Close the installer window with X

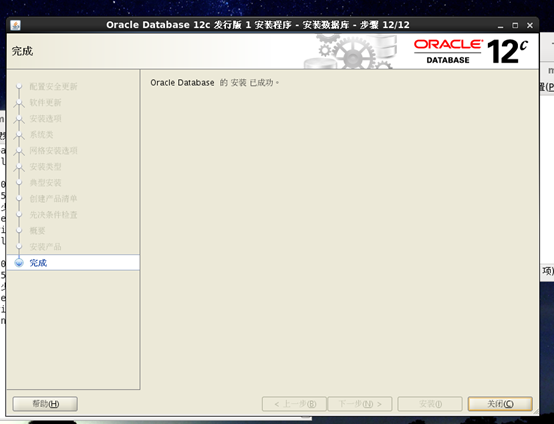point(530,26)
